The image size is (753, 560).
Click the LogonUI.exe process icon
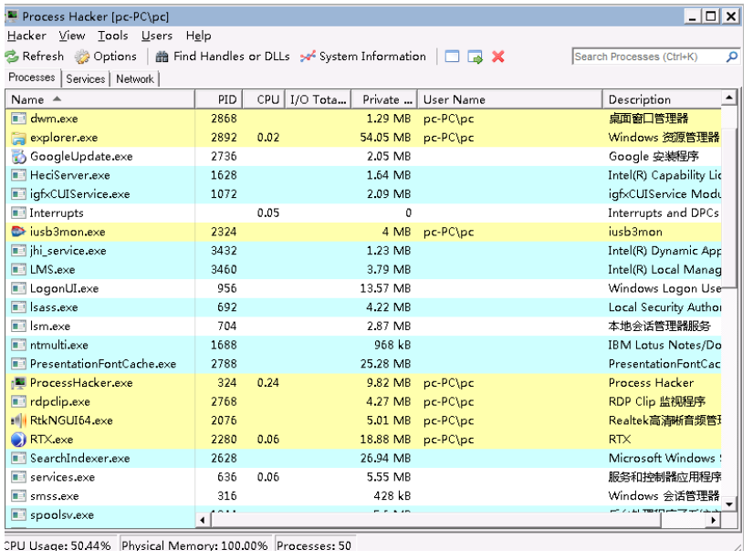[18, 288]
